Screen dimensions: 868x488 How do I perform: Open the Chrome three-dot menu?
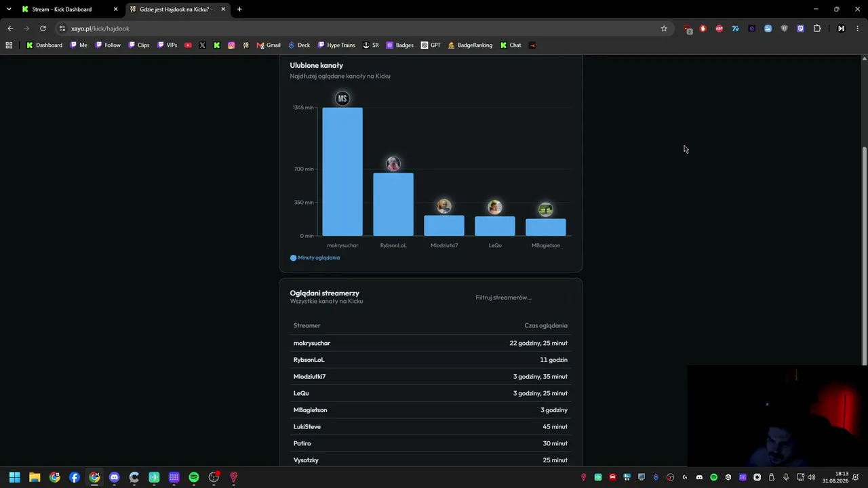pyautogui.click(x=858, y=28)
